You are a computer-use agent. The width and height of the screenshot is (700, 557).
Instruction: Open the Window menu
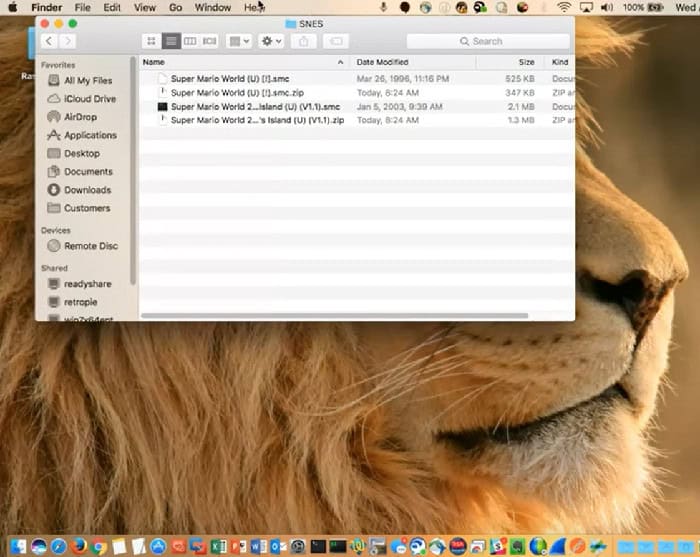click(x=213, y=7)
